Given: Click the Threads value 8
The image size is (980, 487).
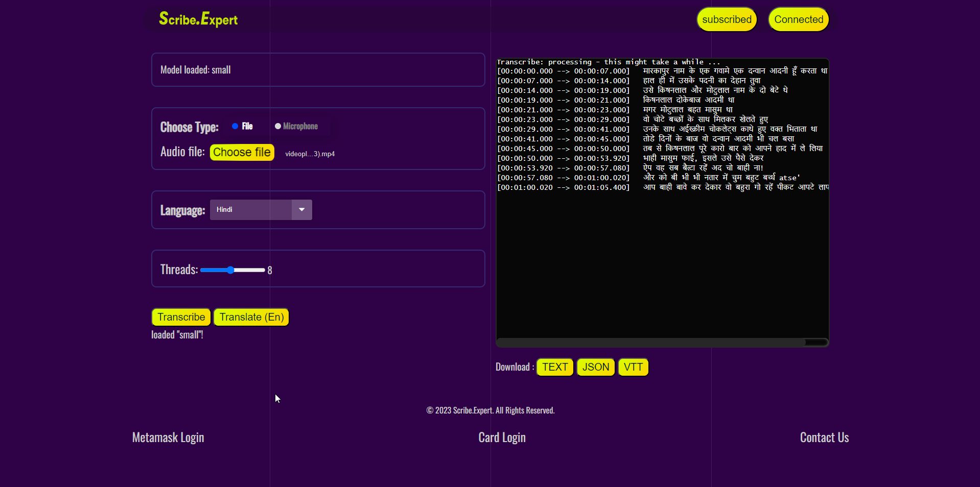Looking at the screenshot, I should tap(270, 271).
